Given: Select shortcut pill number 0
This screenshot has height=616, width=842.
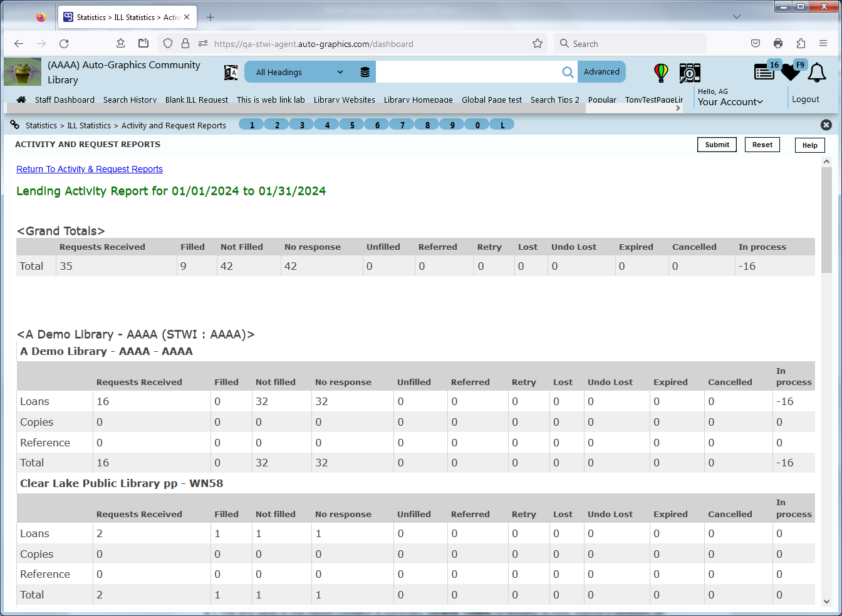Looking at the screenshot, I should click(477, 125).
